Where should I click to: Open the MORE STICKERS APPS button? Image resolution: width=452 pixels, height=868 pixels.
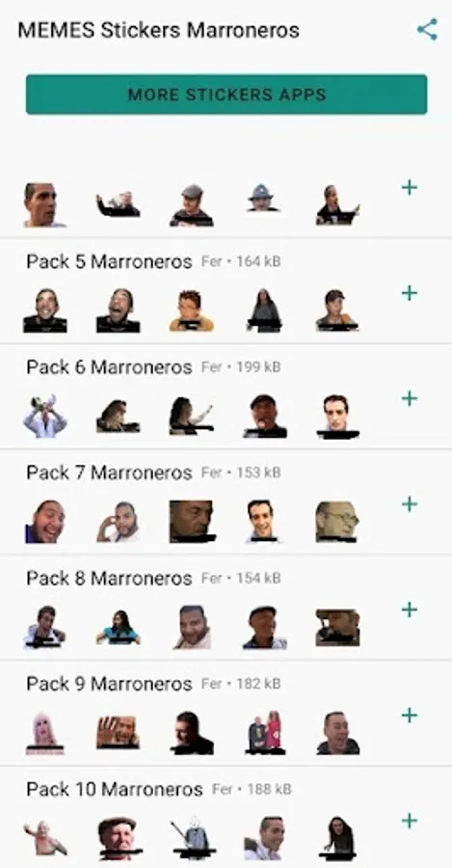point(226,95)
